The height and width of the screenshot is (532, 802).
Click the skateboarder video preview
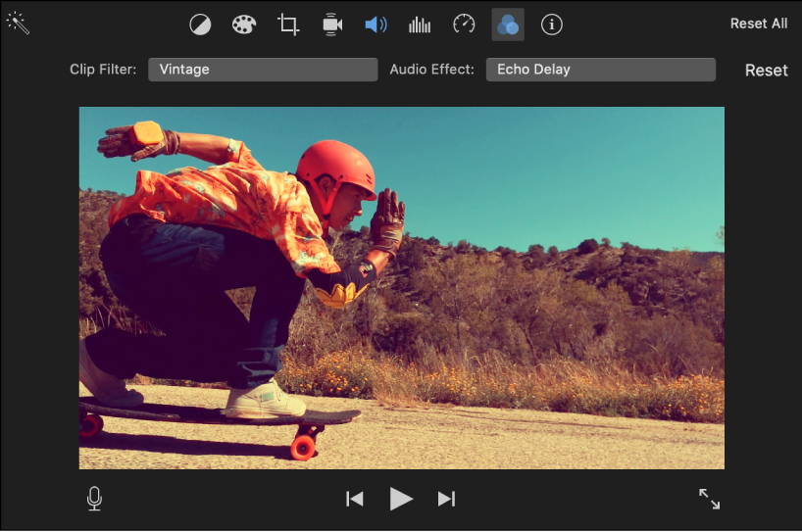[401, 288]
